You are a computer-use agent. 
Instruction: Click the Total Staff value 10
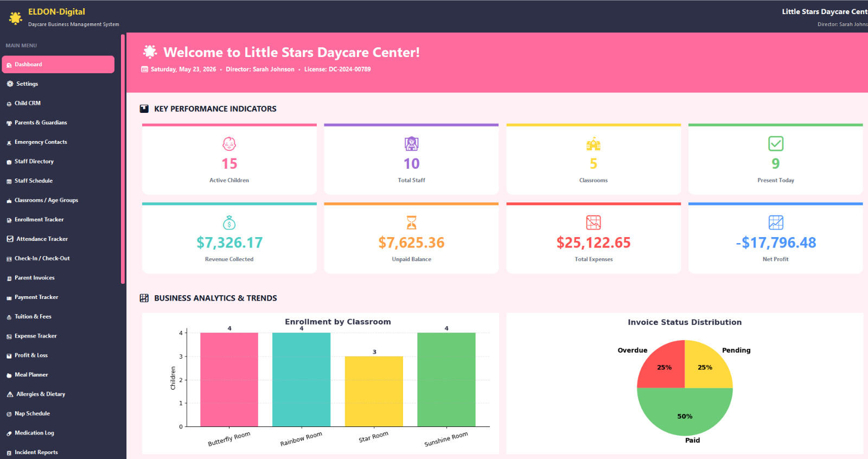411,164
